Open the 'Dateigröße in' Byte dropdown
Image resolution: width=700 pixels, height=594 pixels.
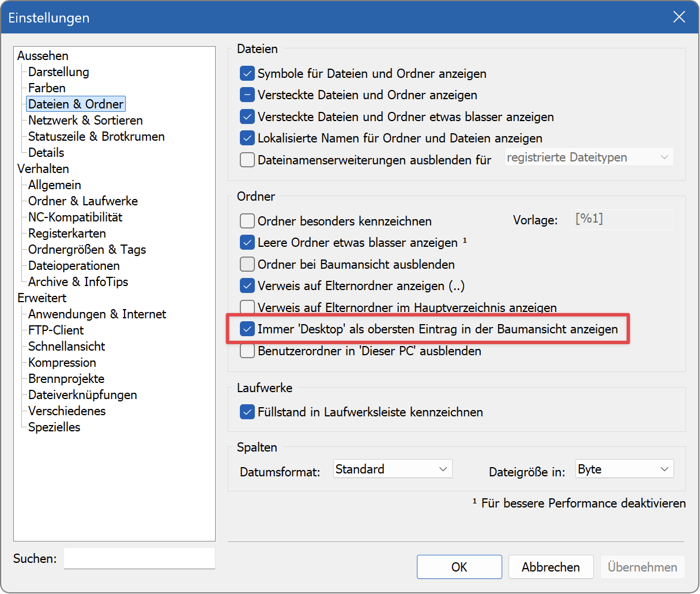click(x=624, y=469)
